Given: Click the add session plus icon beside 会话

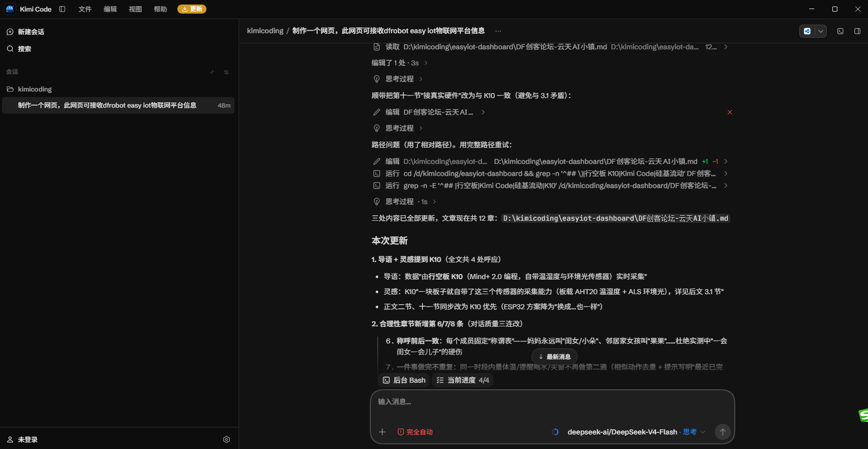Looking at the screenshot, I should coord(212,72).
